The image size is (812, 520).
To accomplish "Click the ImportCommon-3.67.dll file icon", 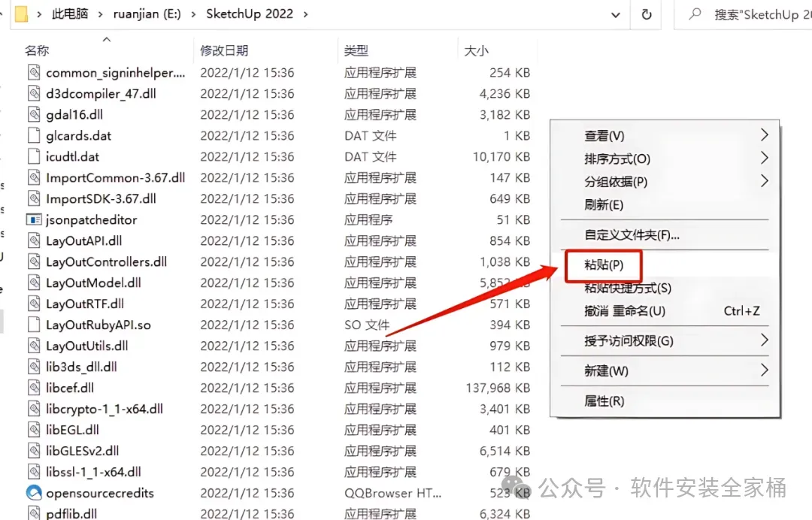I will [34, 177].
